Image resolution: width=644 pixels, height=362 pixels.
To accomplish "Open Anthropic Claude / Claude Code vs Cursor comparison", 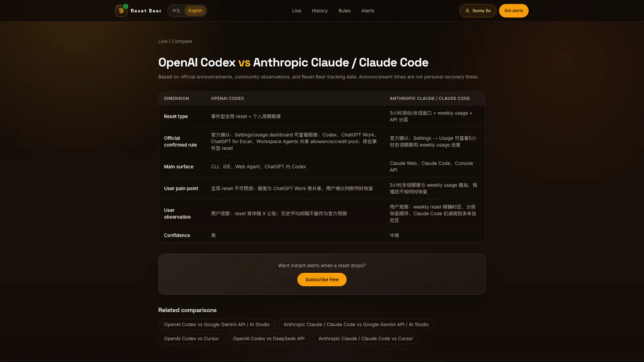I will [365, 339].
